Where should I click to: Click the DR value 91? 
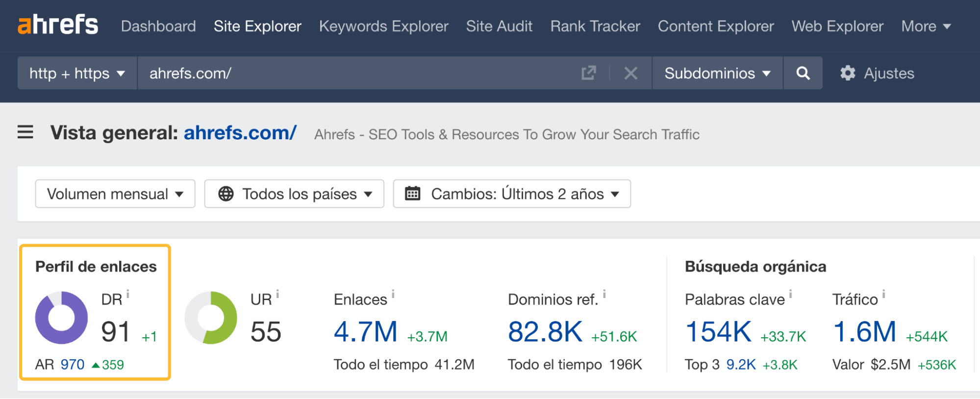[x=116, y=332]
